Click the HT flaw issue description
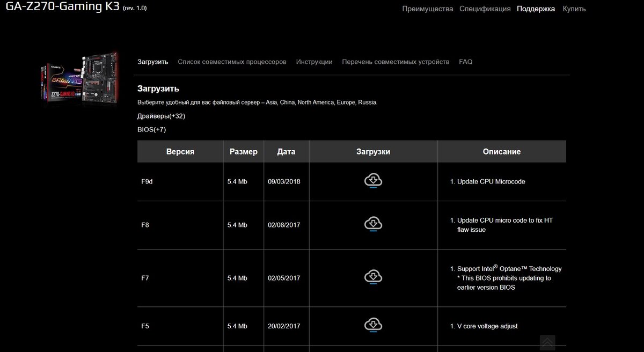The height and width of the screenshot is (352, 644). pyautogui.click(x=504, y=225)
